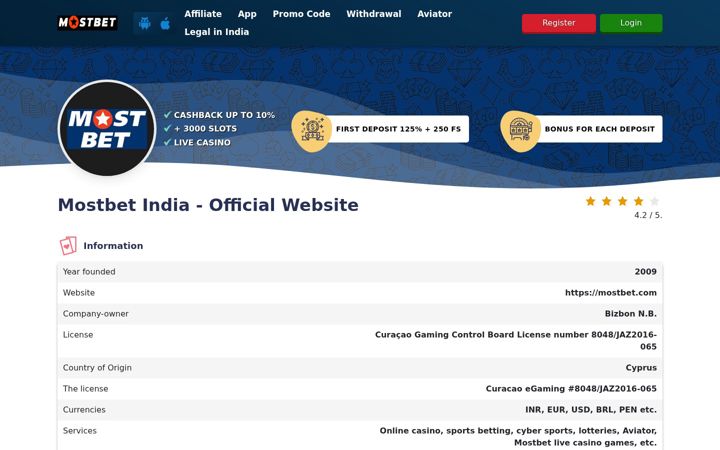The width and height of the screenshot is (720, 450).
Task: Select Curacao eGaming #8048/JAZ2016-065 value
Action: tap(571, 388)
